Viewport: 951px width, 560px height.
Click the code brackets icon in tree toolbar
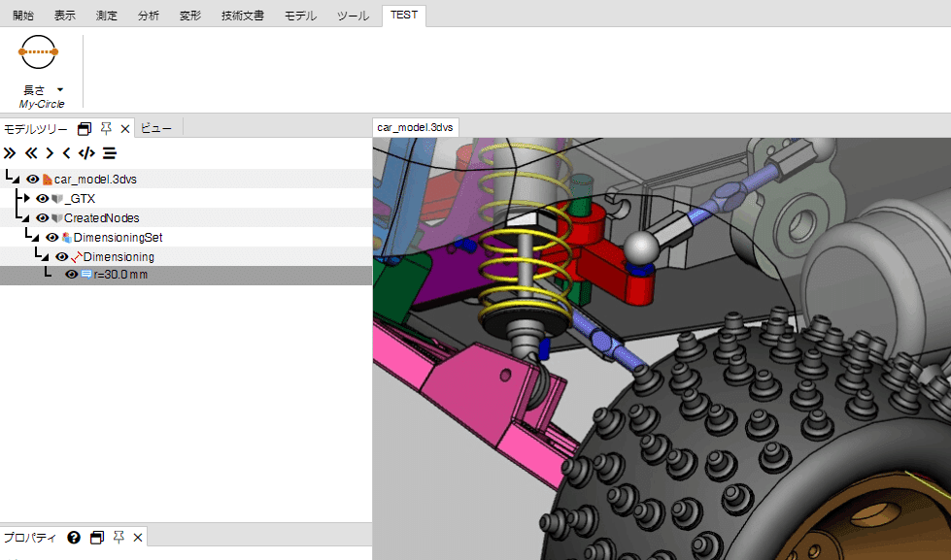pos(86,152)
